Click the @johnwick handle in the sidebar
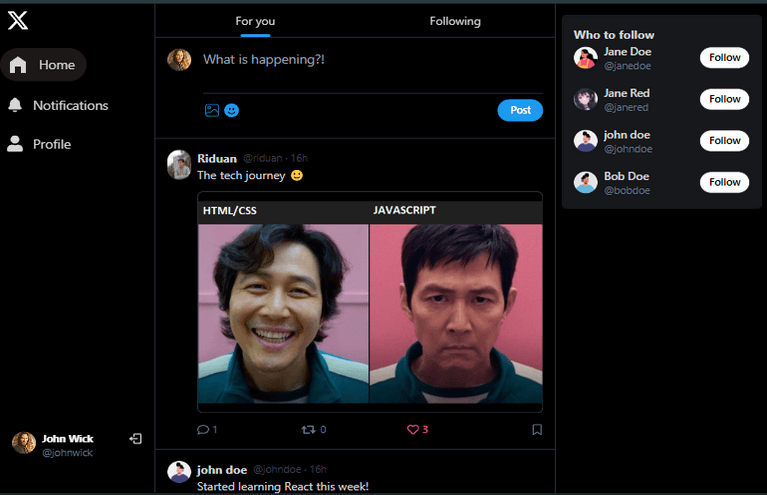Screen dimensions: 767x495 [68, 453]
